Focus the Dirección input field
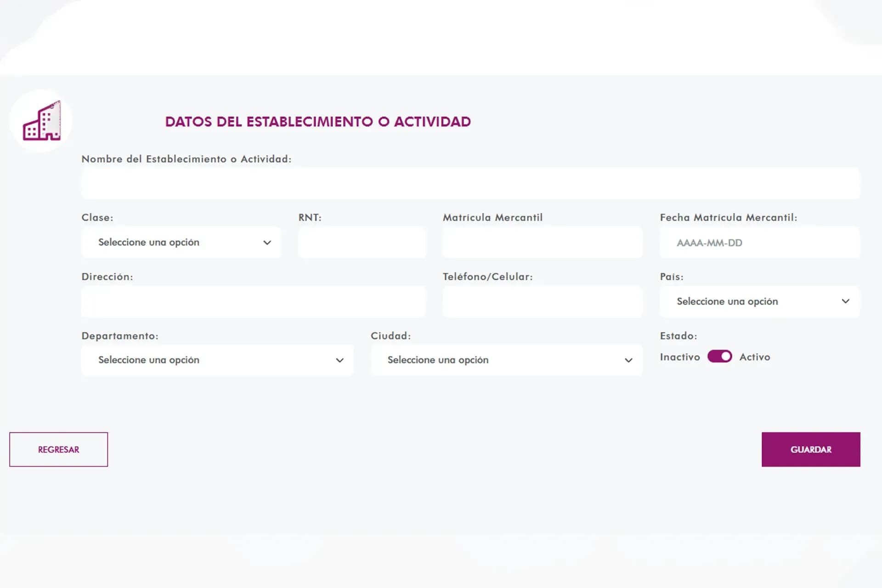 [x=254, y=301]
